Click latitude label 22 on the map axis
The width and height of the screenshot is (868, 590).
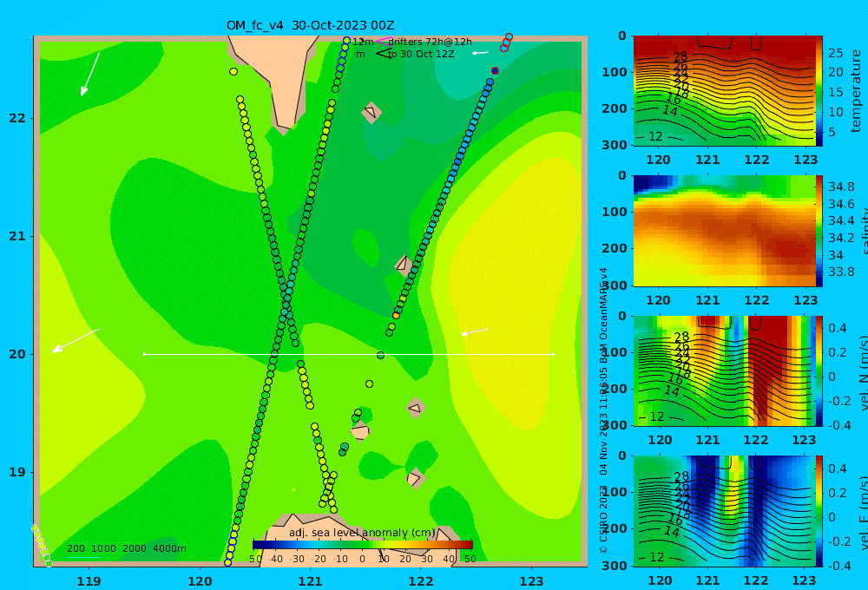pyautogui.click(x=17, y=118)
